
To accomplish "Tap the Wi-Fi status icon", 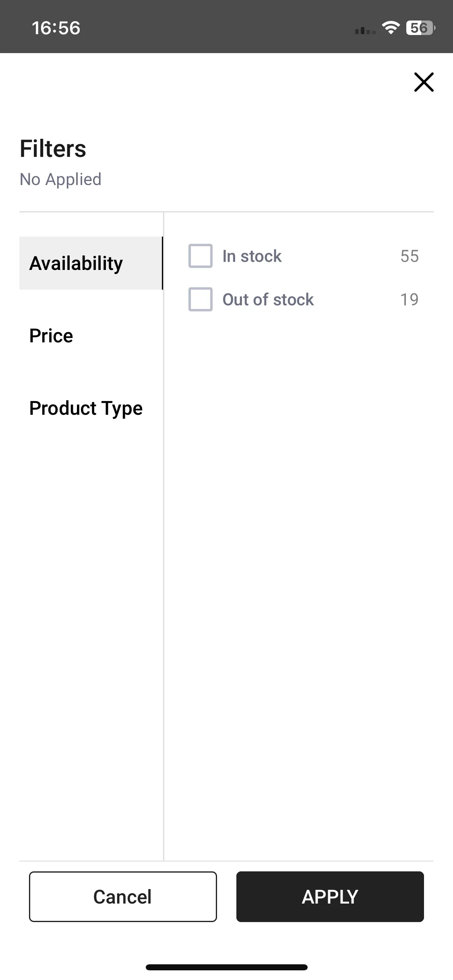I will pos(391,27).
